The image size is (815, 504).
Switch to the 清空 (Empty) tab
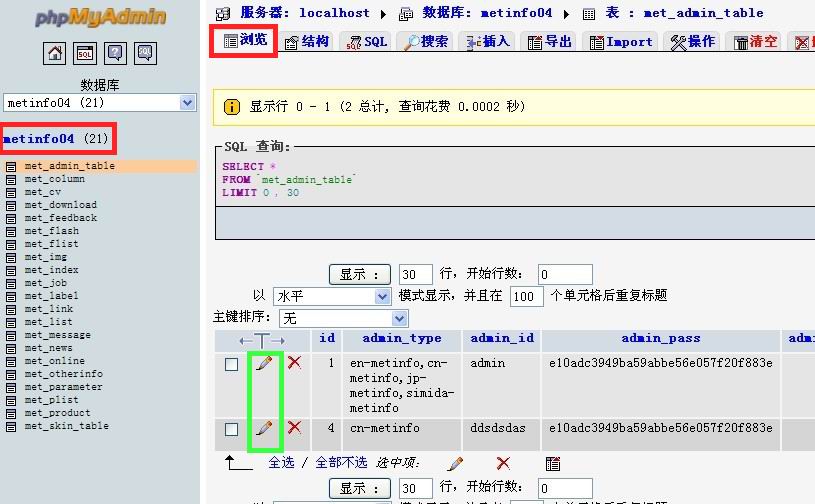point(755,41)
